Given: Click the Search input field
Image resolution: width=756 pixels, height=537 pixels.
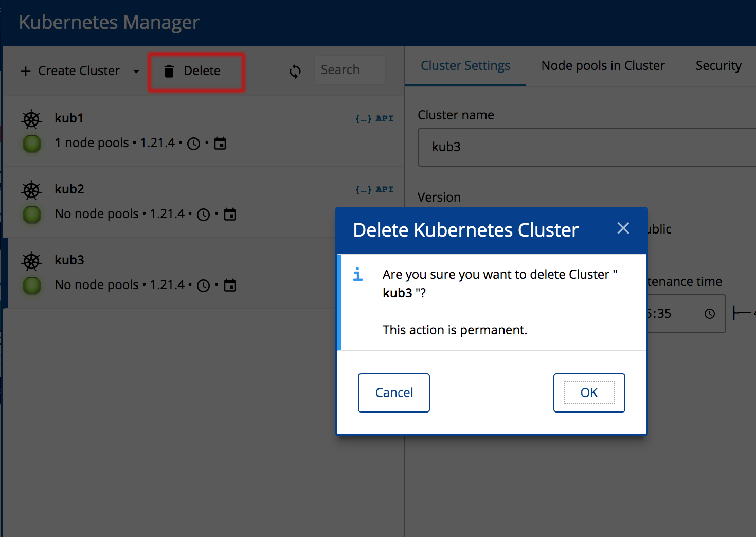Looking at the screenshot, I should pyautogui.click(x=350, y=70).
